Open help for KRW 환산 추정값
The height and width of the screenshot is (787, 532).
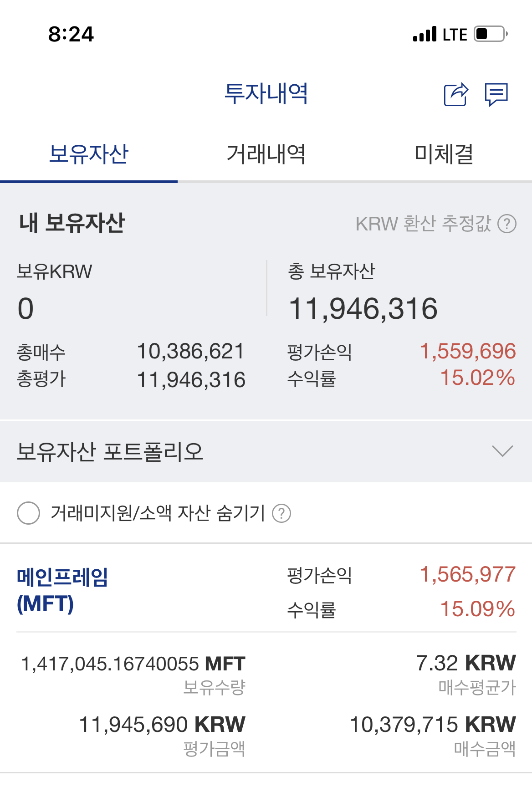(x=507, y=224)
